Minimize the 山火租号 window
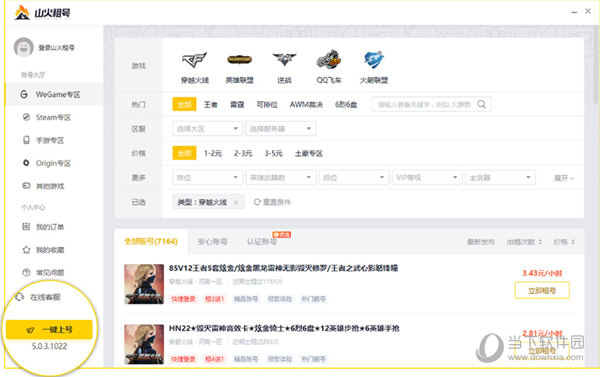 (574, 12)
